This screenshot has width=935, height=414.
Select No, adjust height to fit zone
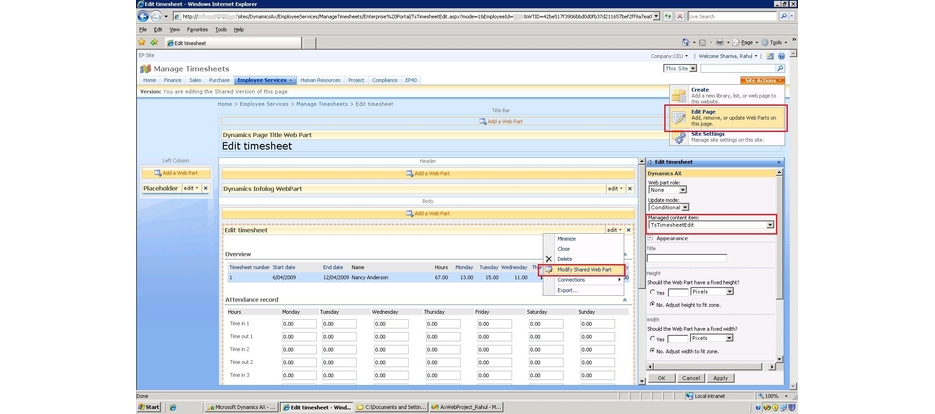tap(652, 304)
